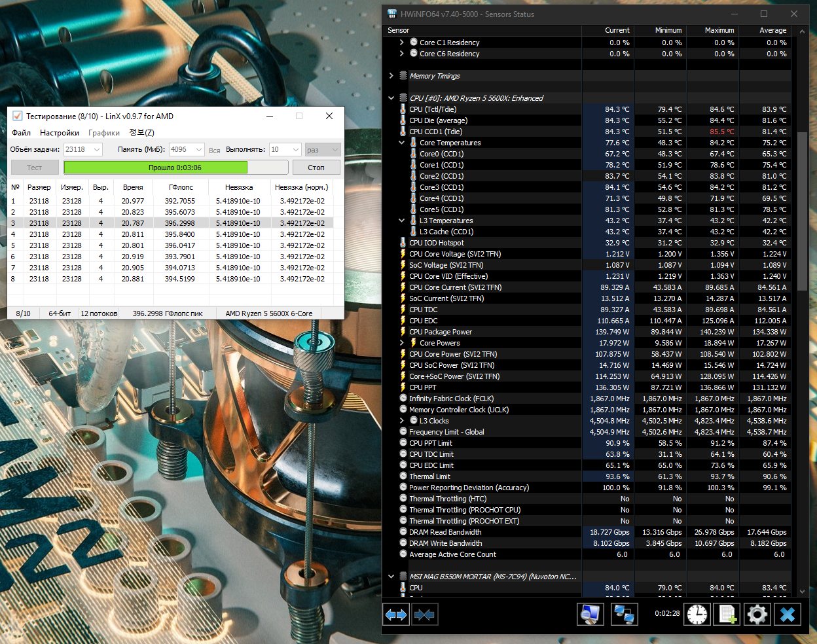The height and width of the screenshot is (644, 817).
Task: Click the lightning icon for CPU PPT
Action: pyautogui.click(x=403, y=387)
